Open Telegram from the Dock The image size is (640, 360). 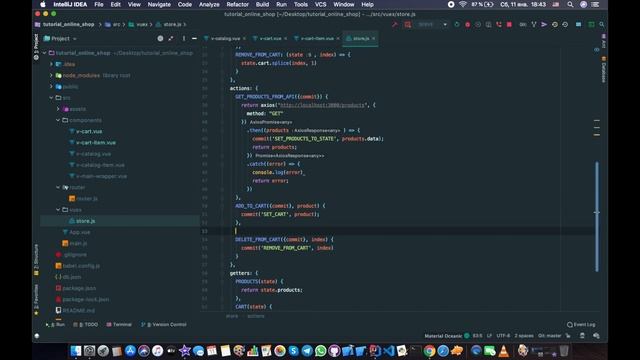307,351
